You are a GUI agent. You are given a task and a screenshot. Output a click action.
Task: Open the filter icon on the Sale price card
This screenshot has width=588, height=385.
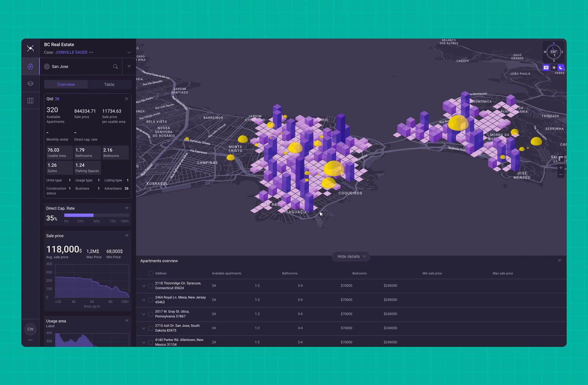tap(127, 235)
